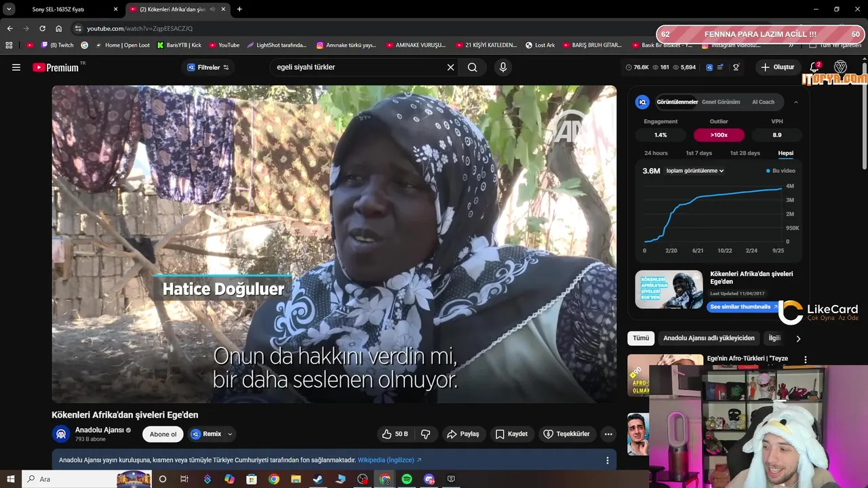Send thanks via Teşekkürler button

567,434
